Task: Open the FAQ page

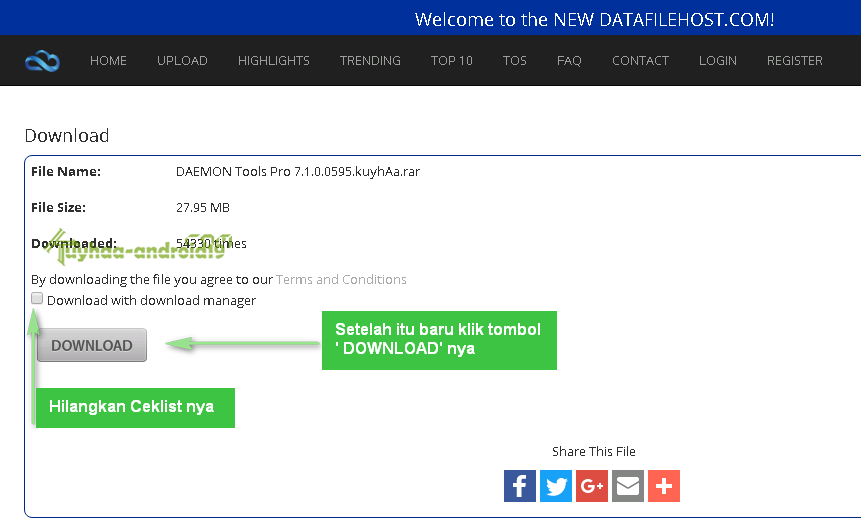Action: tap(569, 60)
